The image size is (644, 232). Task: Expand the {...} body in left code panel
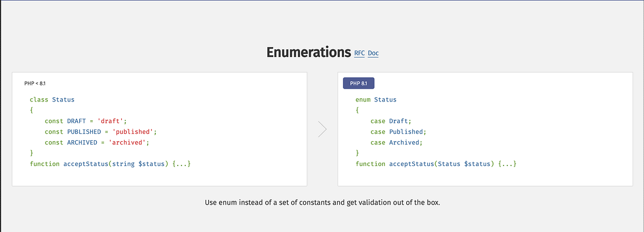(x=182, y=164)
